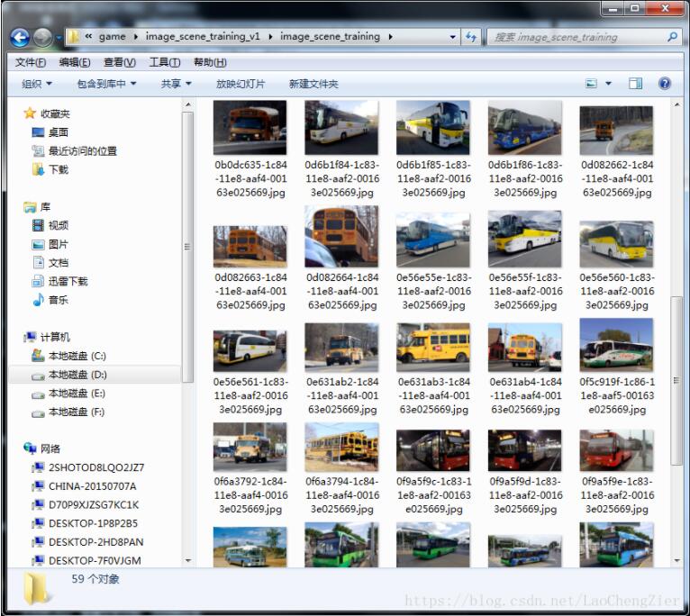Open the 编辑(E) menu
Viewport: 690px width, 616px height.
pos(75,62)
